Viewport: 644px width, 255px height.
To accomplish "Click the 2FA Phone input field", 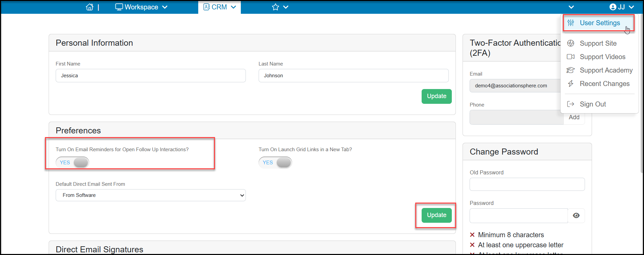I will pos(517,117).
